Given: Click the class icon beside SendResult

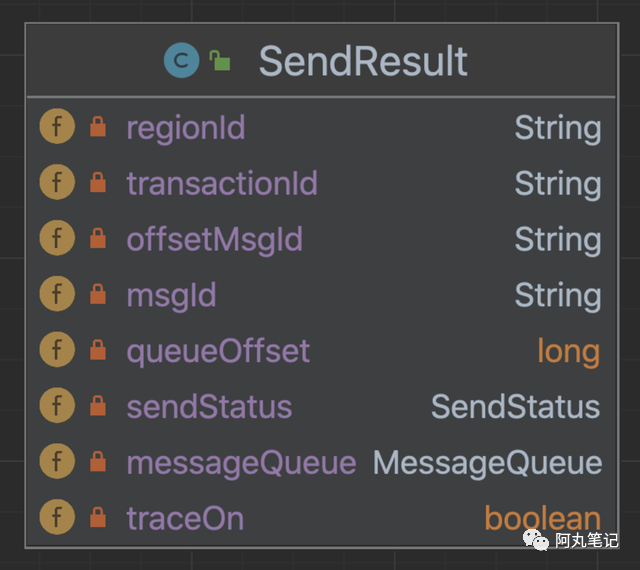Looking at the screenshot, I should coord(182,62).
